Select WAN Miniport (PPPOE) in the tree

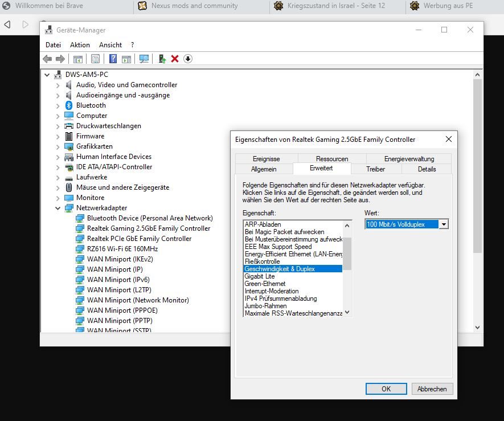tap(122, 310)
